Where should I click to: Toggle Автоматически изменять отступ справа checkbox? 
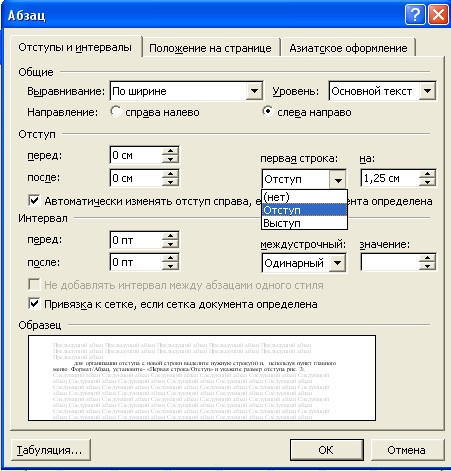tap(34, 200)
